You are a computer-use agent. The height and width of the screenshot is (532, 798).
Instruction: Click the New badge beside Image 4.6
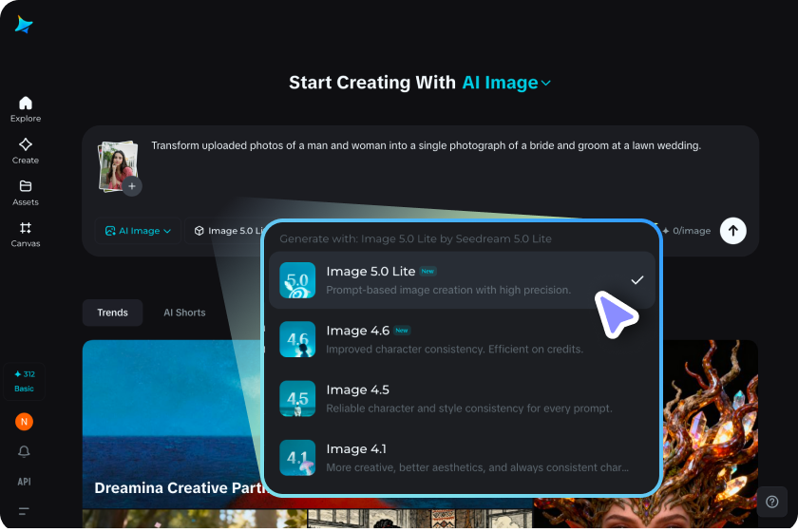pos(402,331)
